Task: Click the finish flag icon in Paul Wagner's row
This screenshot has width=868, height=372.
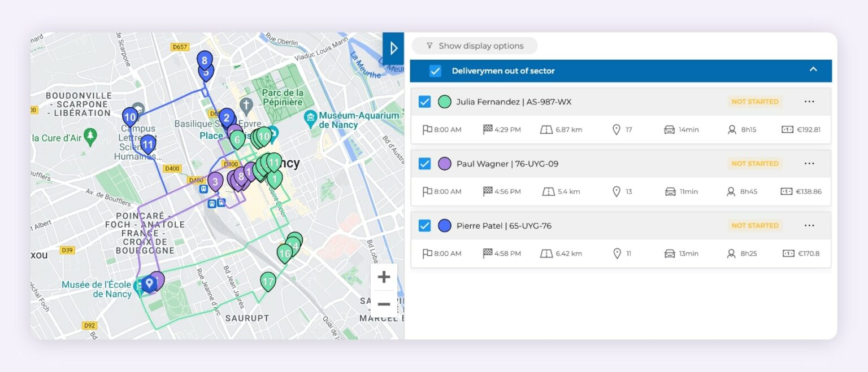Action: coord(487,191)
